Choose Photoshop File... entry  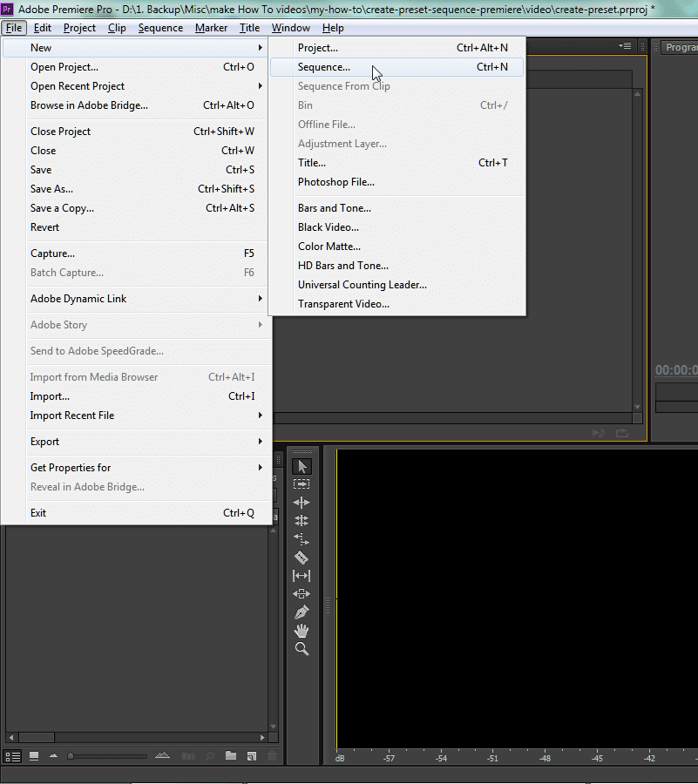click(397, 182)
